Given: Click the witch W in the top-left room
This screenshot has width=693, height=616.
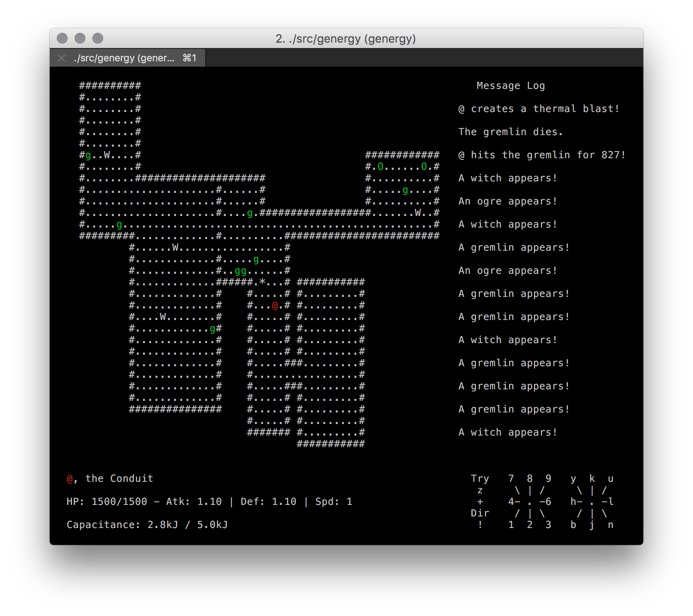Looking at the screenshot, I should (107, 155).
